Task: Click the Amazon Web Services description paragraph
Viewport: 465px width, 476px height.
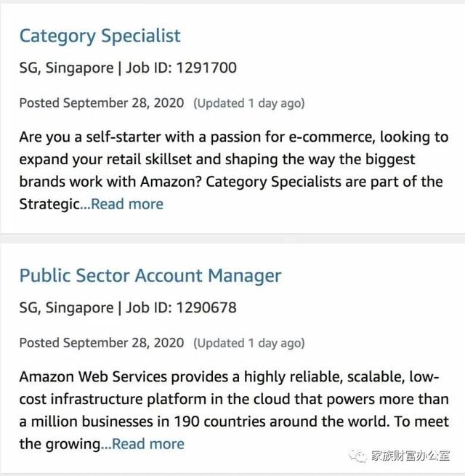Action: (232, 399)
